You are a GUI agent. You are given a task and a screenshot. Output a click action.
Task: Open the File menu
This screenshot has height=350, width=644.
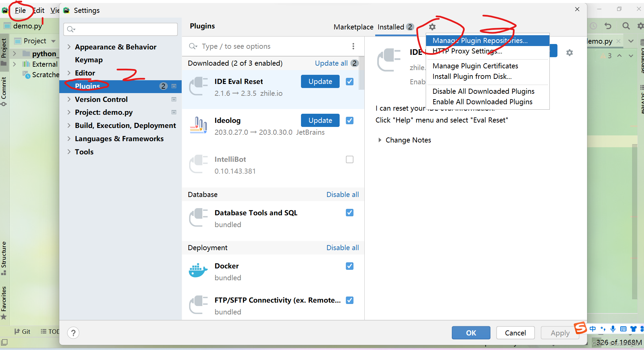(20, 10)
